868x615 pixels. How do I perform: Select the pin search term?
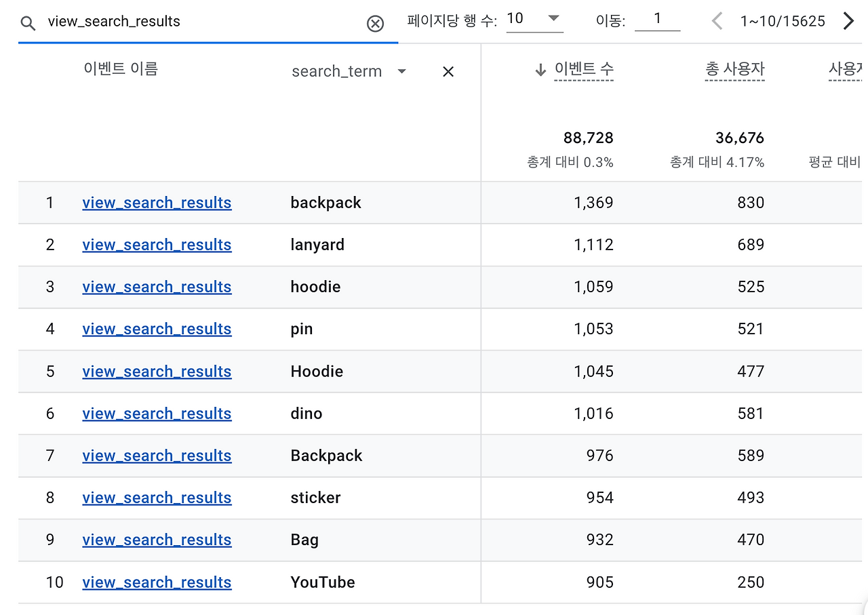coord(302,330)
